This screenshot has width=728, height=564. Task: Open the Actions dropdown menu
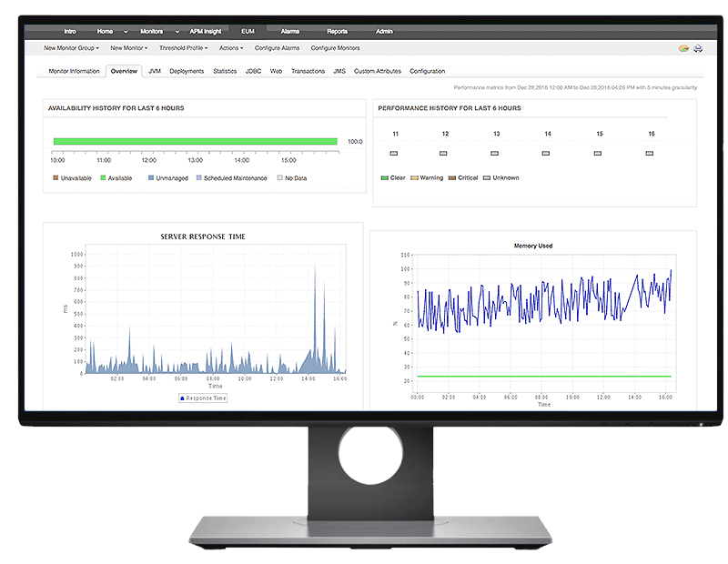(232, 48)
